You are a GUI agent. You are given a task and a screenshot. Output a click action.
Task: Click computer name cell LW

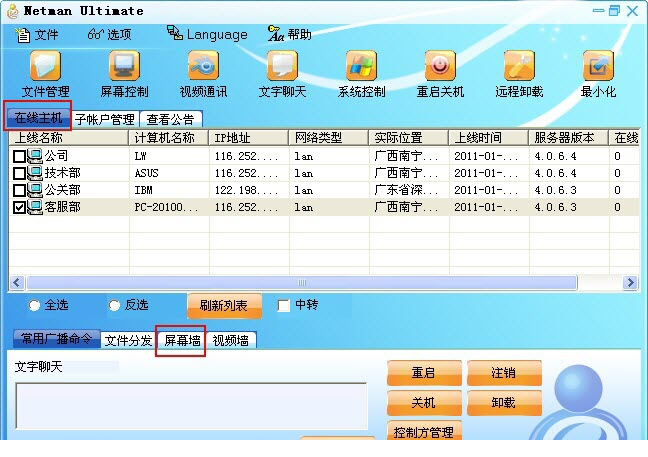click(141, 156)
